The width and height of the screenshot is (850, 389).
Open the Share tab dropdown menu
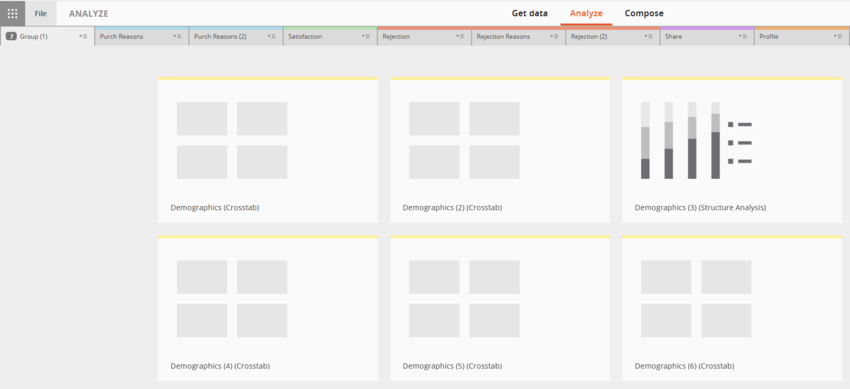point(744,36)
